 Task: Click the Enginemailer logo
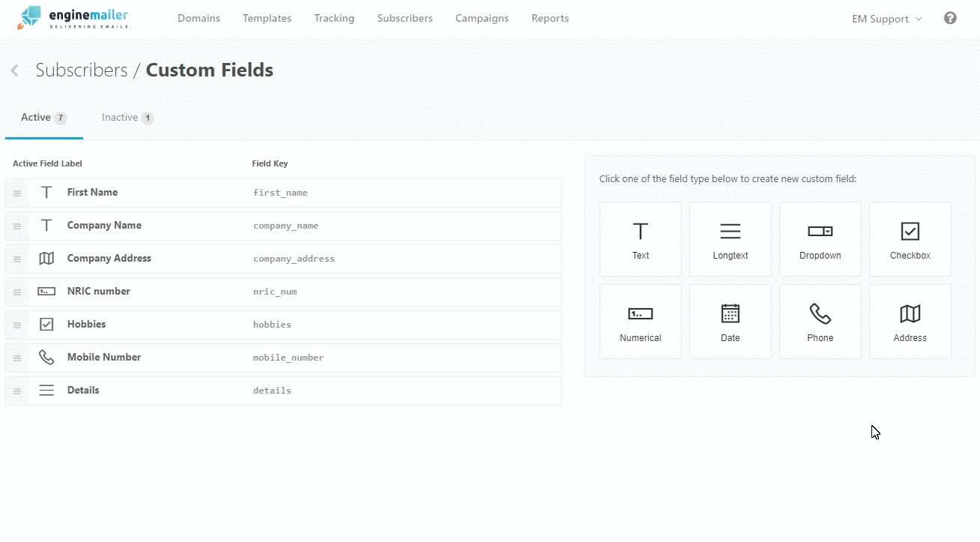73,18
